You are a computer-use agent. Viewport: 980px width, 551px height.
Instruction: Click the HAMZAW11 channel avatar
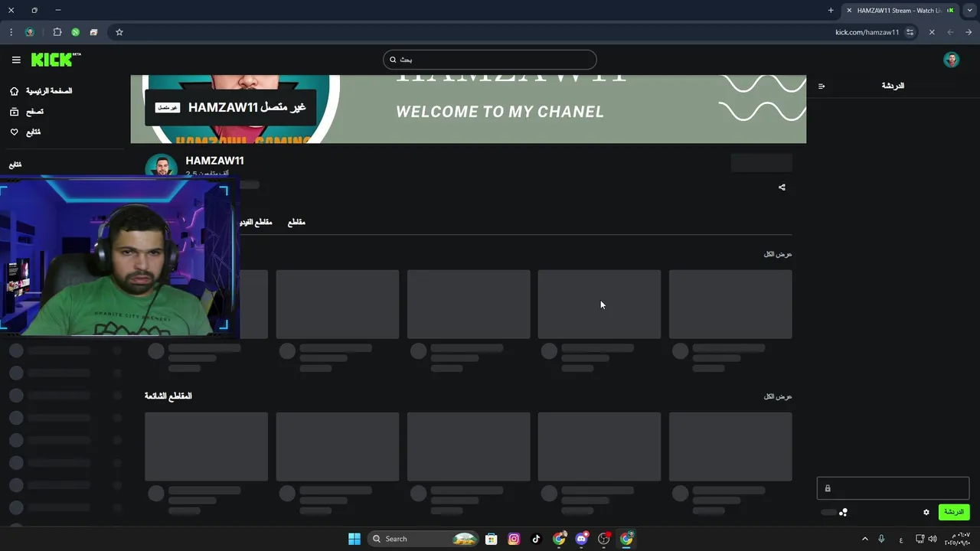(161, 165)
